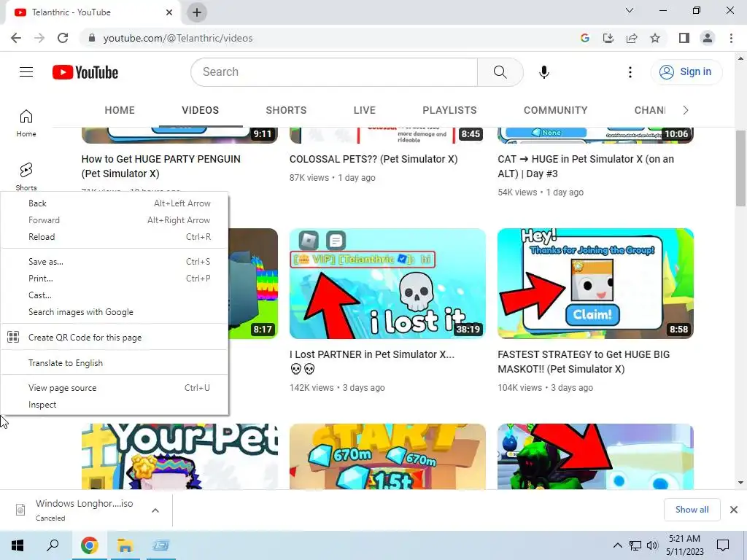The width and height of the screenshot is (747, 560).
Task: Show more channel tabs with right chevron
Action: 685,110
